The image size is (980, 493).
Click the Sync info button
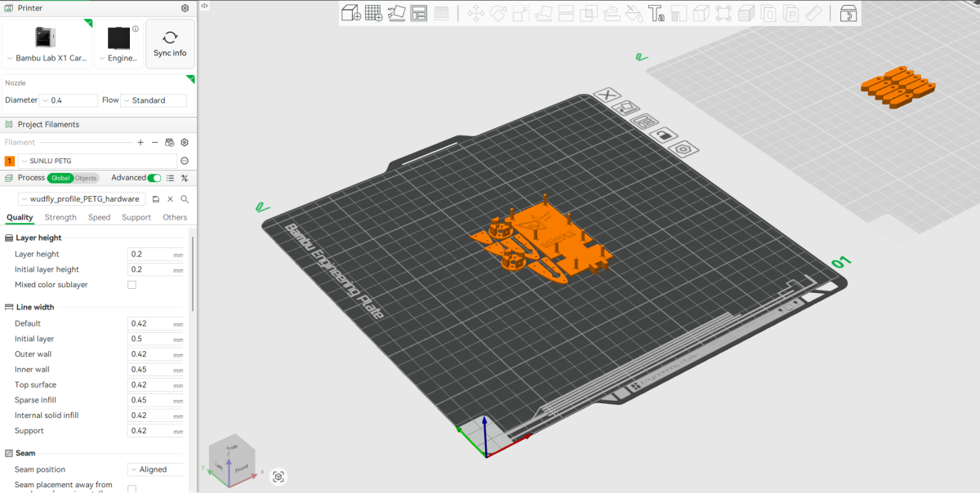(170, 43)
